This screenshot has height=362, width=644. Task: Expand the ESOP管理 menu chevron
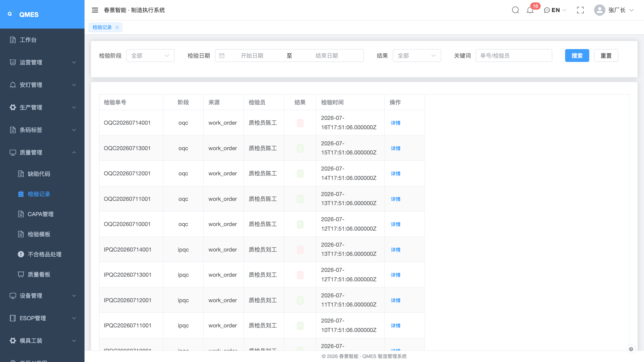[x=74, y=318]
